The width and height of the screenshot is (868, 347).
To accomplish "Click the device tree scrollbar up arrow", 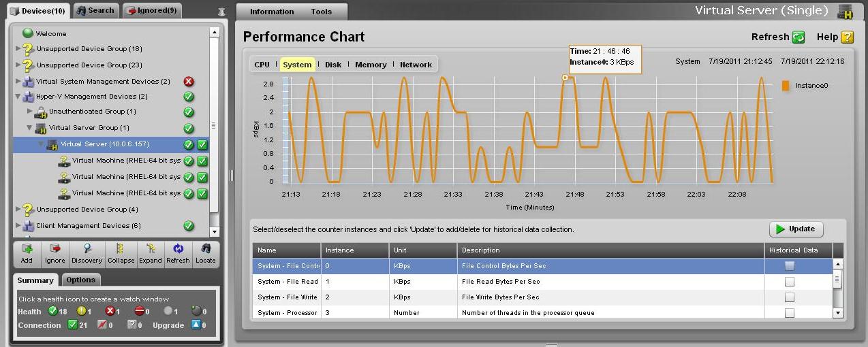I will coord(214,32).
